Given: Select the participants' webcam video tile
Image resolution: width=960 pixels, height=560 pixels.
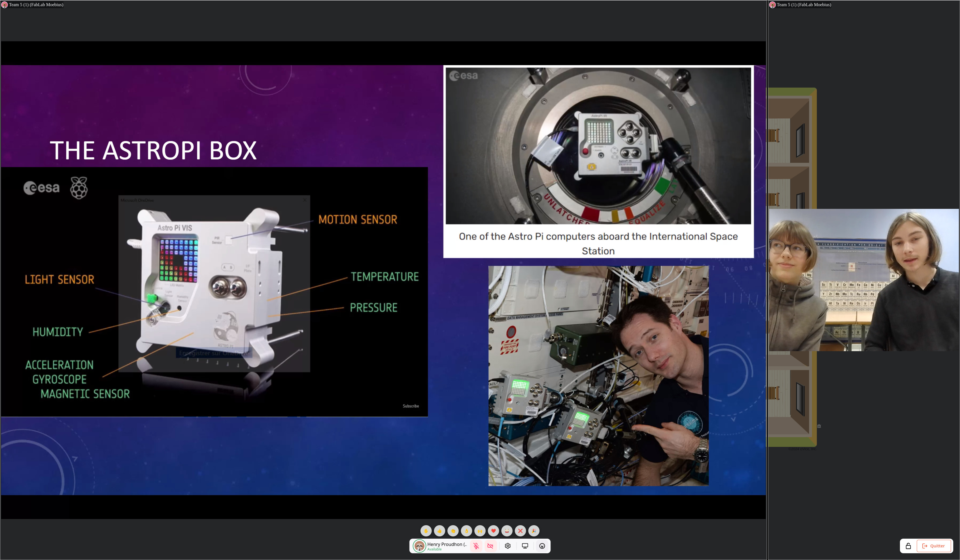Looking at the screenshot, I should [x=863, y=280].
